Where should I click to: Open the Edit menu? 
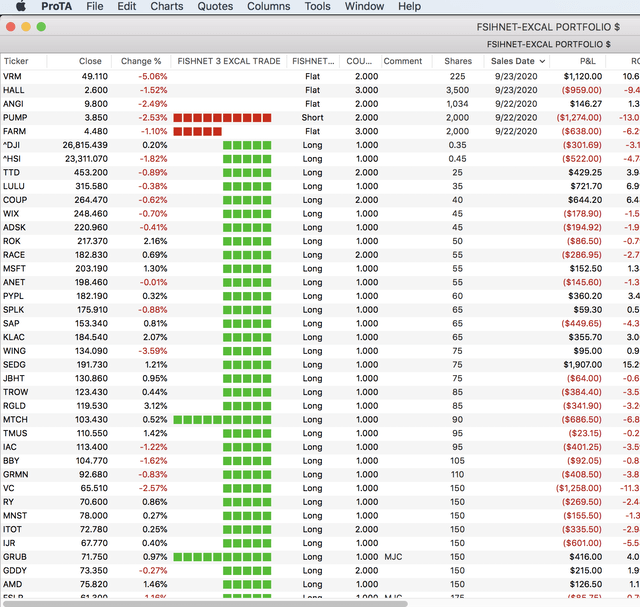127,6
